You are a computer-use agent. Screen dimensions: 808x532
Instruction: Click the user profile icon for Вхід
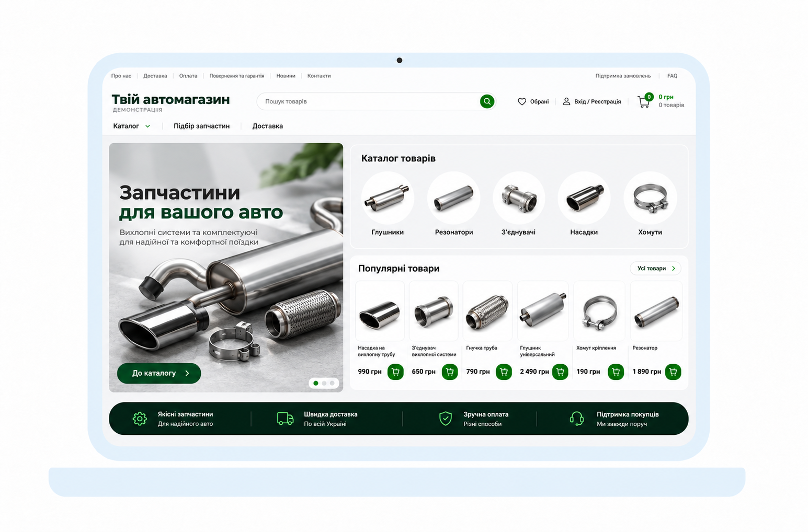(x=566, y=101)
